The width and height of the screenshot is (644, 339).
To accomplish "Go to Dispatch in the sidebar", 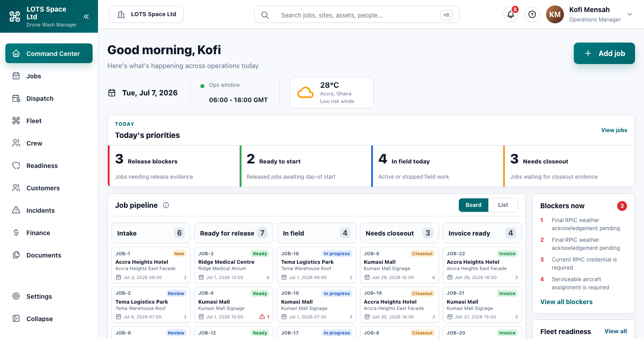I will 49,99.
